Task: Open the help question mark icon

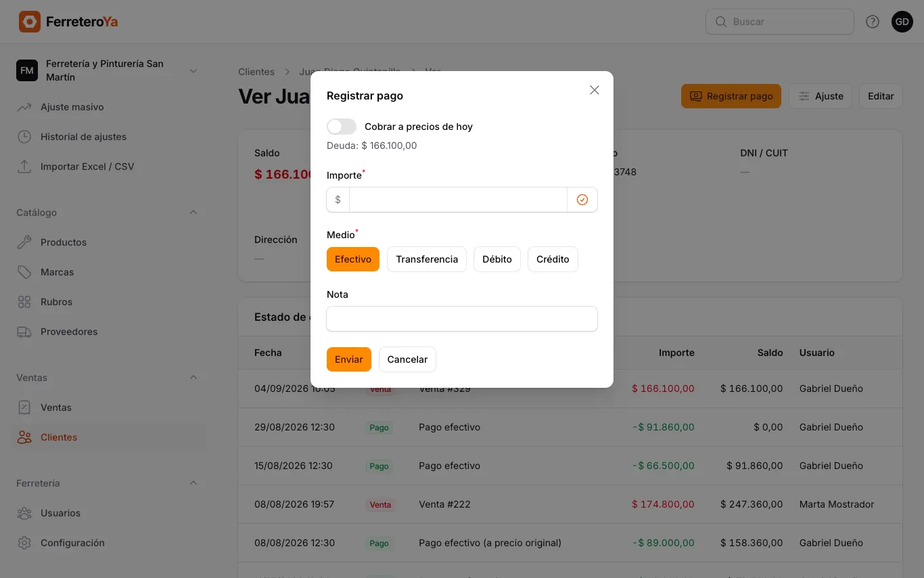Action: pyautogui.click(x=873, y=22)
